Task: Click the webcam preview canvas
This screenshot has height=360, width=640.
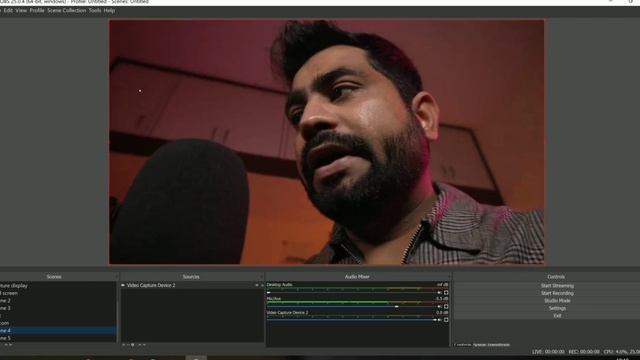Action: [327, 142]
